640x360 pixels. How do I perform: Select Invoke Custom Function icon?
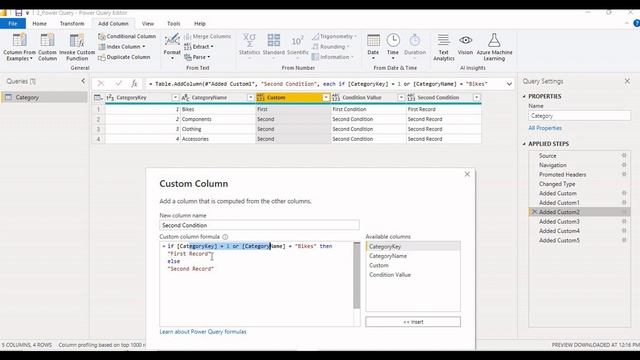[x=77, y=47]
